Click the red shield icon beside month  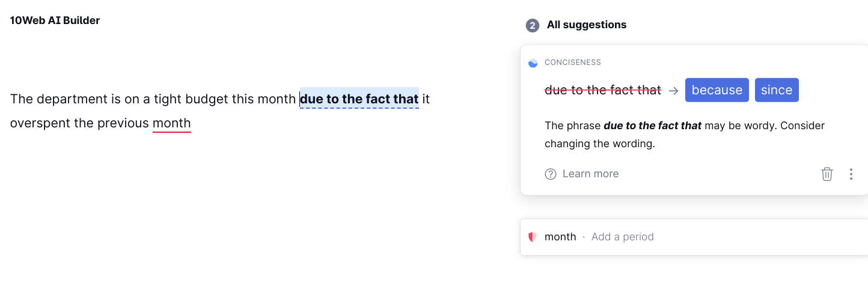(532, 237)
